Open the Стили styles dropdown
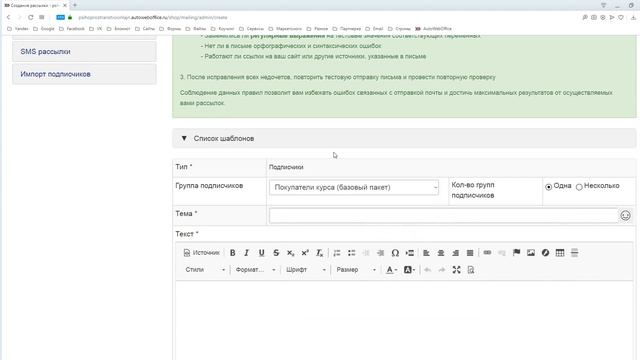 pyautogui.click(x=205, y=270)
